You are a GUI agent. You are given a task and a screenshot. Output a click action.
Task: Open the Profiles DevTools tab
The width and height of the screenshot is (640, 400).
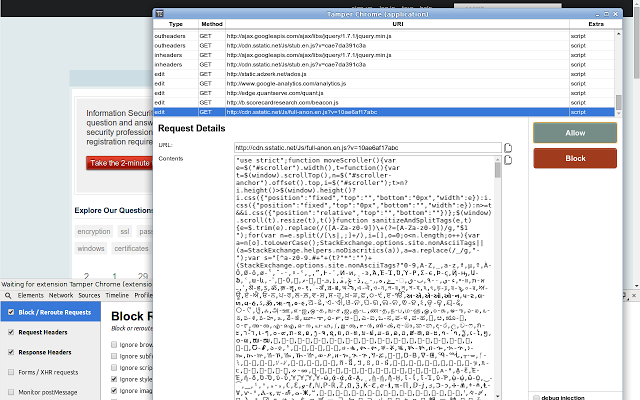click(x=144, y=295)
